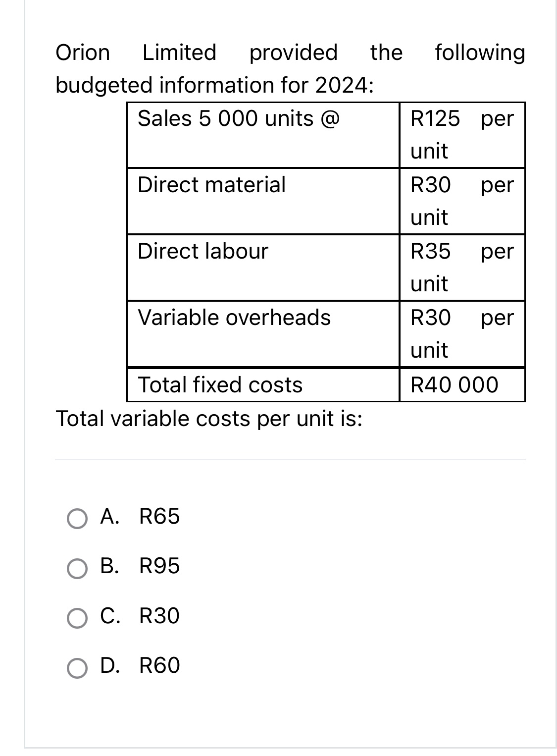Click the Variable overheads cell

coord(234,318)
